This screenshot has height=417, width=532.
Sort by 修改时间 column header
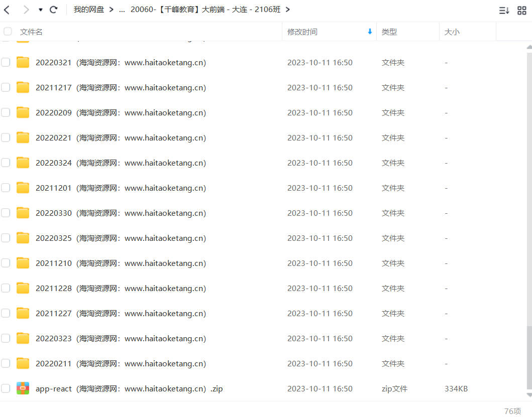(x=302, y=32)
